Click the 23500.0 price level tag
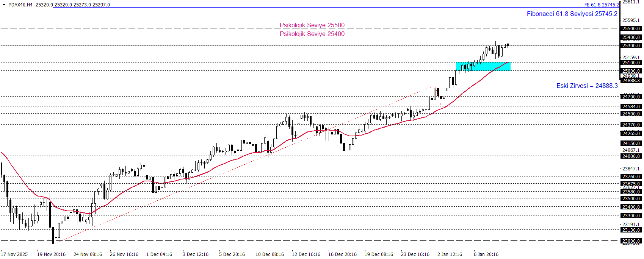644x259 pixels. 631,198
